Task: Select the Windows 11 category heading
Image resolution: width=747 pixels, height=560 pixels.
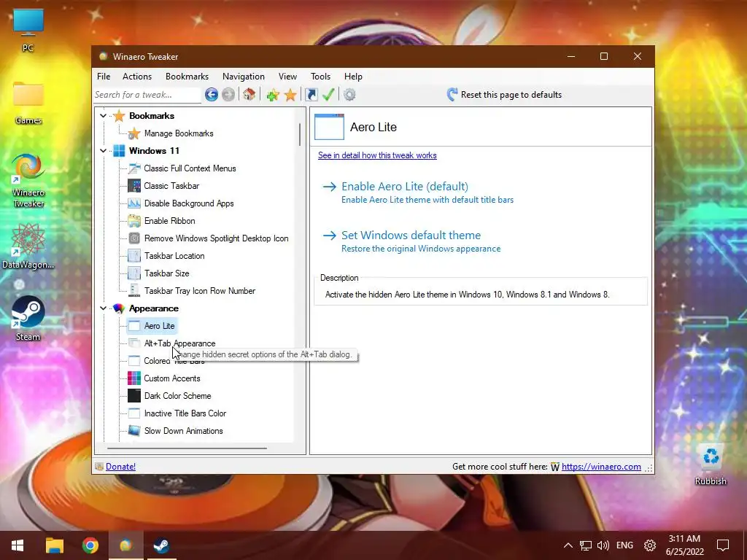Action: [x=154, y=150]
